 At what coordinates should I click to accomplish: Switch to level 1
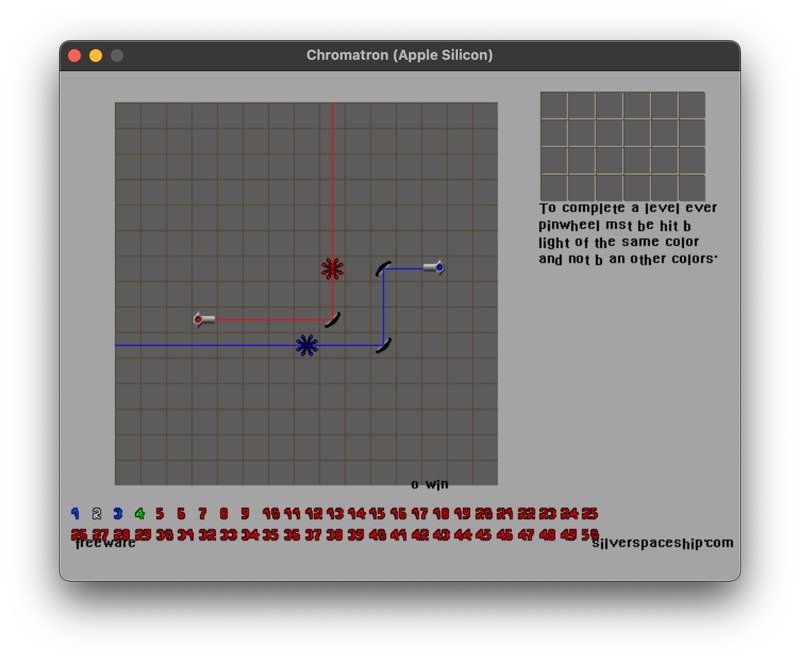(75, 512)
